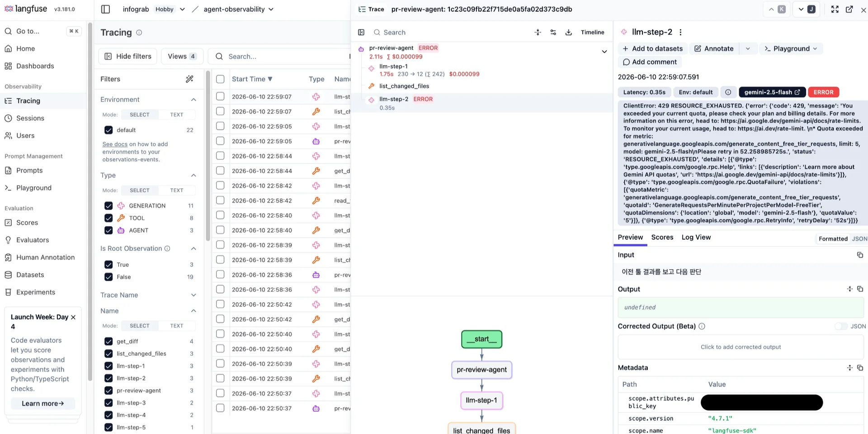The height and width of the screenshot is (434, 868).
Task: Uncheck the True root observation filter
Action: click(108, 265)
